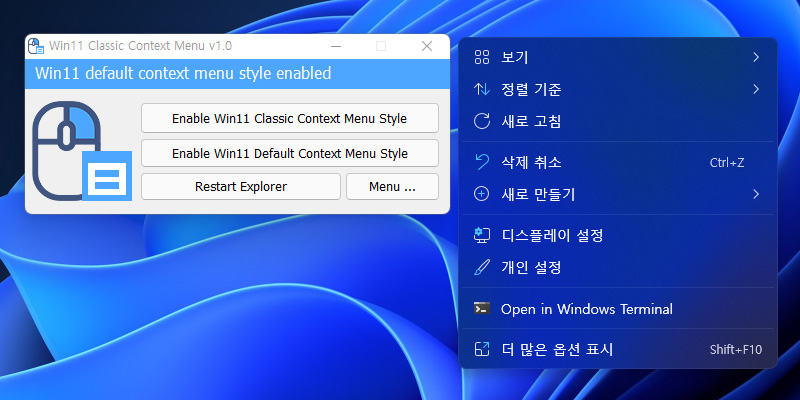Select 더 많은 옵션 표시 entry
Screen dimensions: 800x400
point(618,349)
